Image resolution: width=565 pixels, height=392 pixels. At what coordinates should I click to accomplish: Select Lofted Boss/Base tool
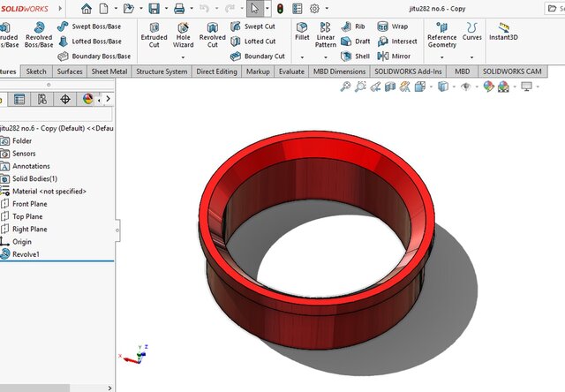(90, 41)
